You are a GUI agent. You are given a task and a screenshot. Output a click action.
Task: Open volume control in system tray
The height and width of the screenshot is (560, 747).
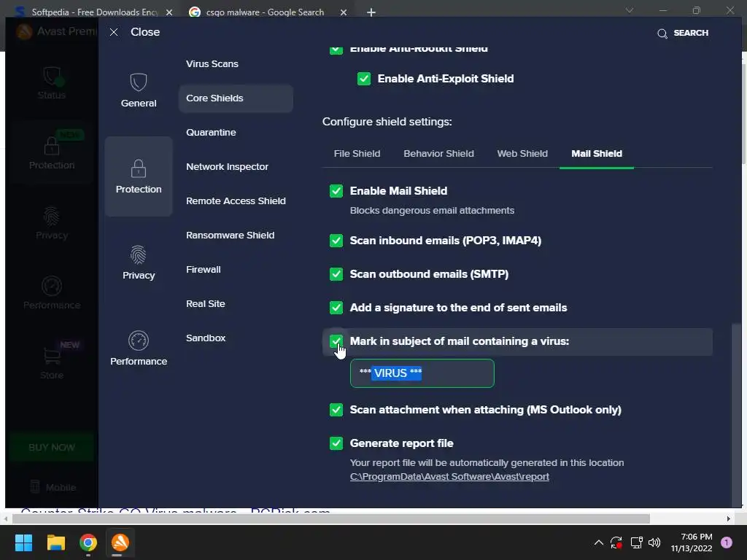click(654, 542)
